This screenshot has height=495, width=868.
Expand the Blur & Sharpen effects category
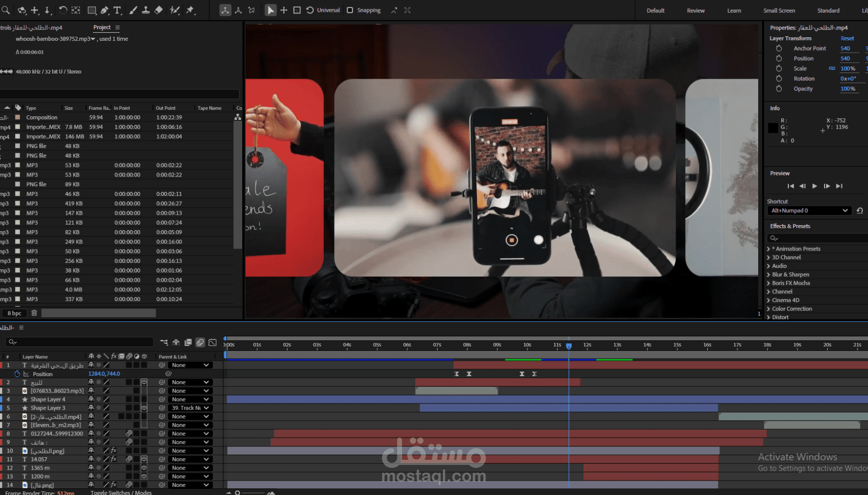[768, 275]
